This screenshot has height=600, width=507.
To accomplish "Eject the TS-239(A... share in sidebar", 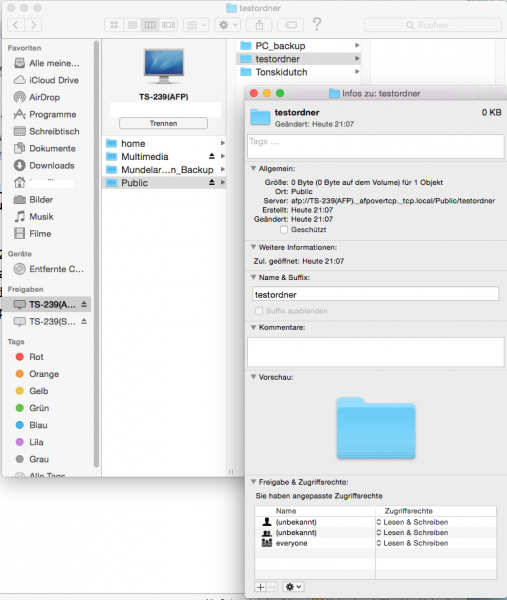I will click(x=84, y=304).
